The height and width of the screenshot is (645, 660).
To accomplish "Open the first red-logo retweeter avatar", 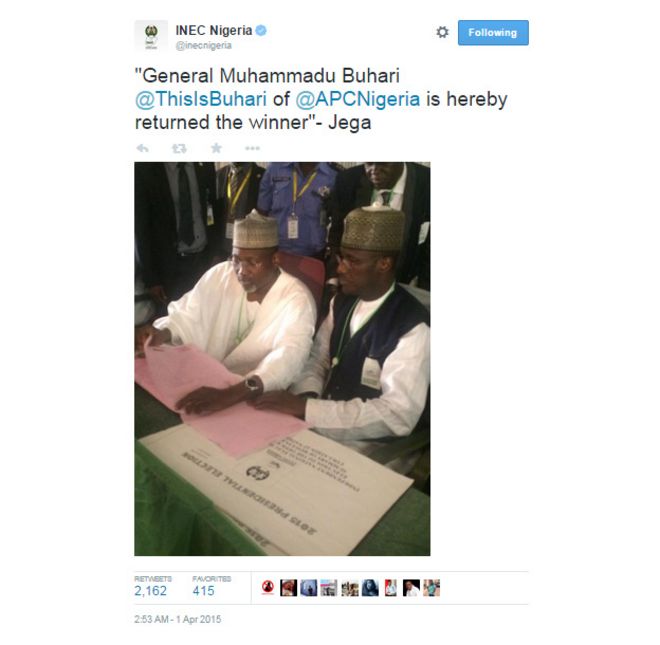I will tap(268, 588).
